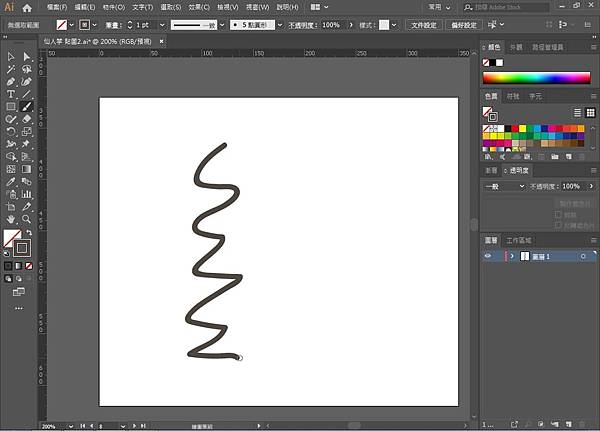The height and width of the screenshot is (431, 600).
Task: Select the Slice tool
Action: tap(26, 207)
